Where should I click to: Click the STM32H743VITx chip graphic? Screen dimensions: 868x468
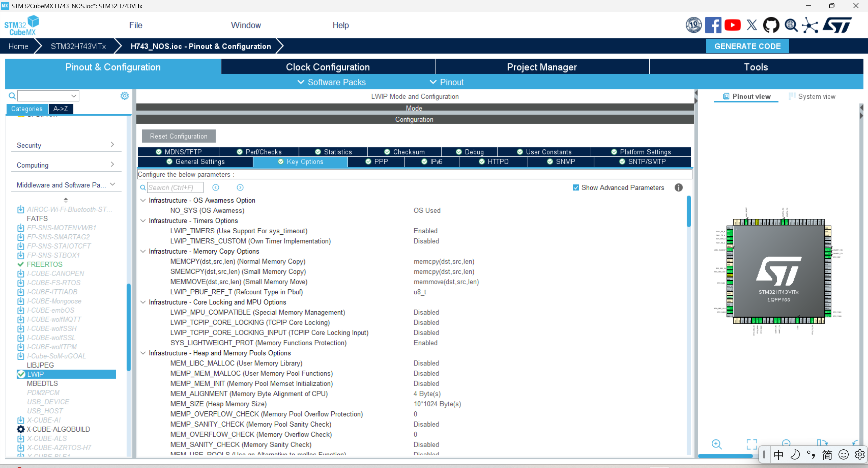click(778, 271)
